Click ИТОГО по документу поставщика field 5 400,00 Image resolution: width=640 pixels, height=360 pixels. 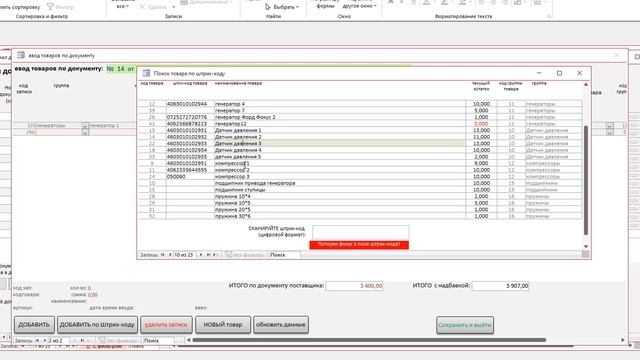pos(354,286)
